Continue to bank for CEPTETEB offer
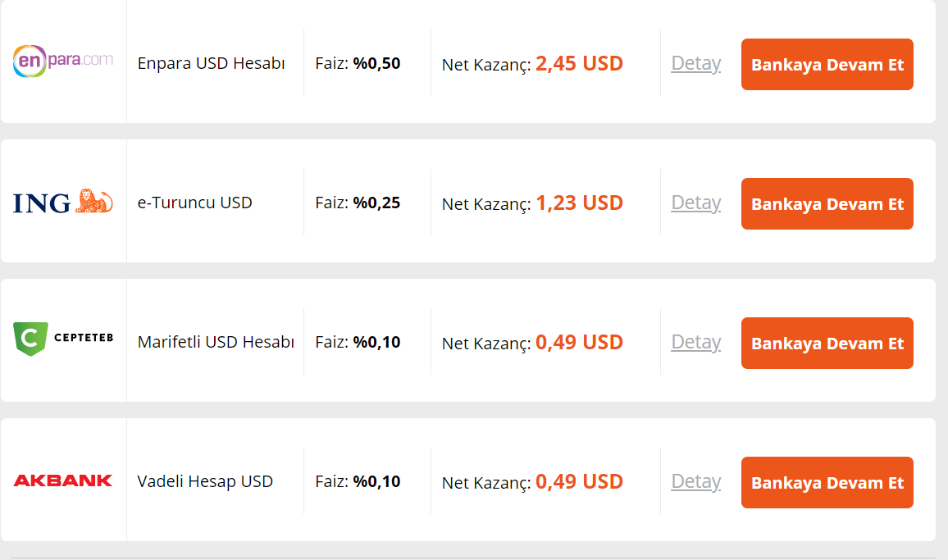The width and height of the screenshot is (948, 560). point(827,343)
